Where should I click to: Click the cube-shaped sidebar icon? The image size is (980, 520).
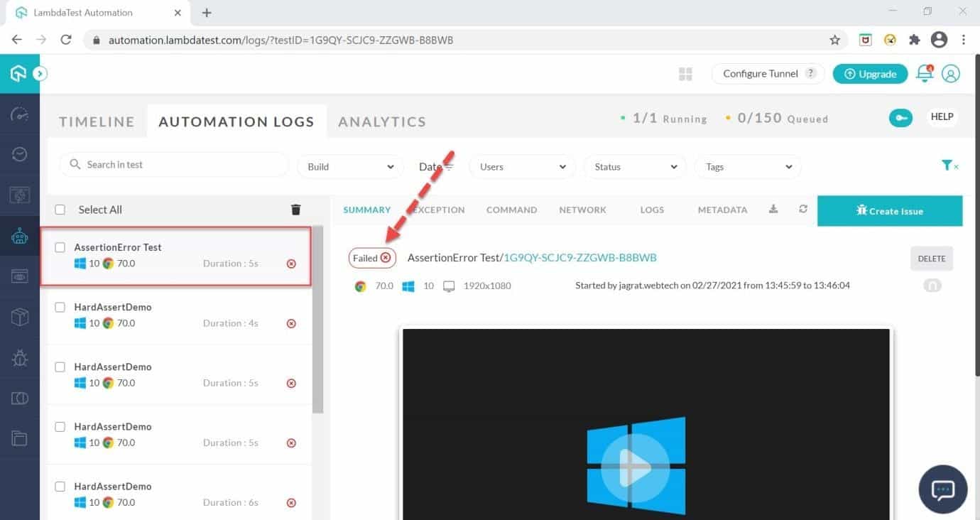(20, 315)
